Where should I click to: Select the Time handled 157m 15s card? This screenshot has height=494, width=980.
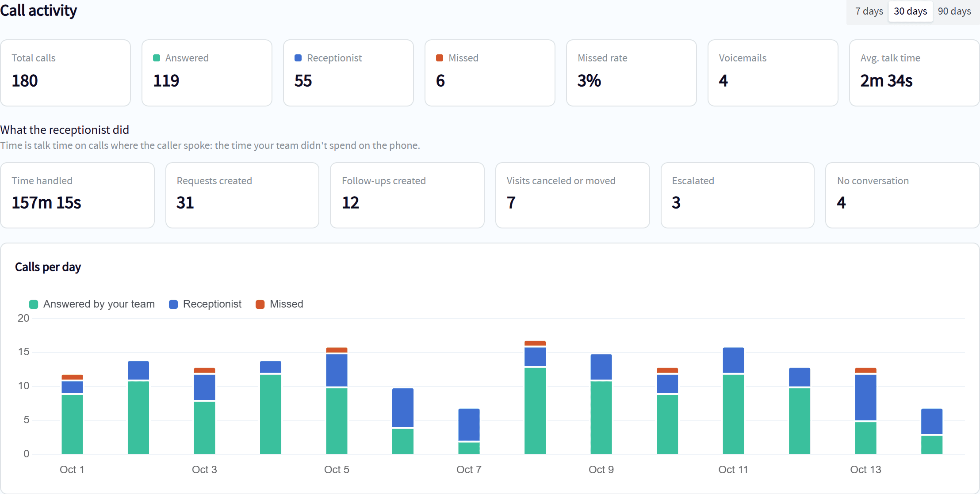(77, 195)
